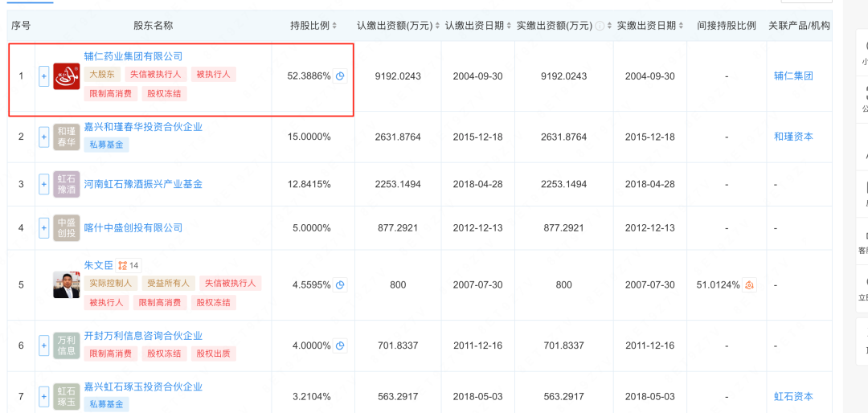The image size is (868, 413).
Task: Click the 朱文臣 related-companies icon showing 14
Action: coord(128,265)
